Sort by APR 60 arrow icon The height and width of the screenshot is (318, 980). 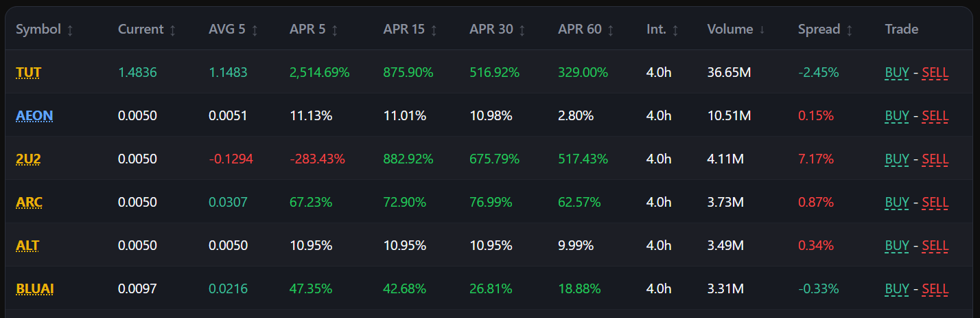pos(610,30)
